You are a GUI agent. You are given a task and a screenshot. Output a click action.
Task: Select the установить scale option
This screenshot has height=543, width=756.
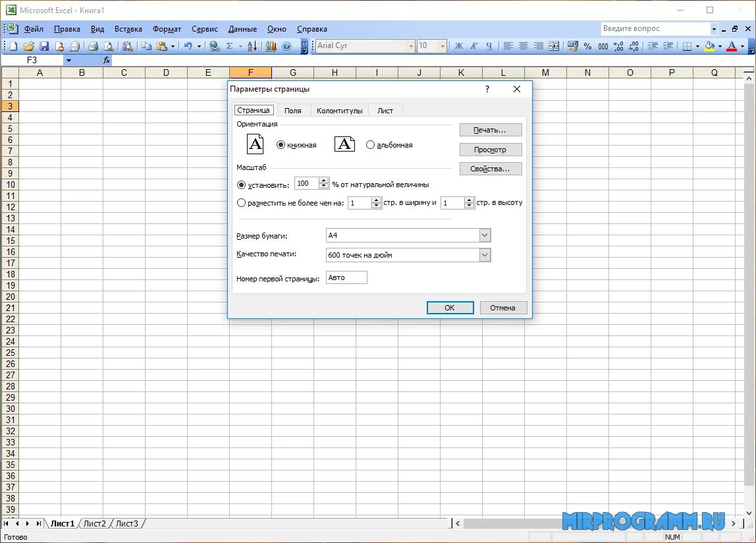pos(242,185)
